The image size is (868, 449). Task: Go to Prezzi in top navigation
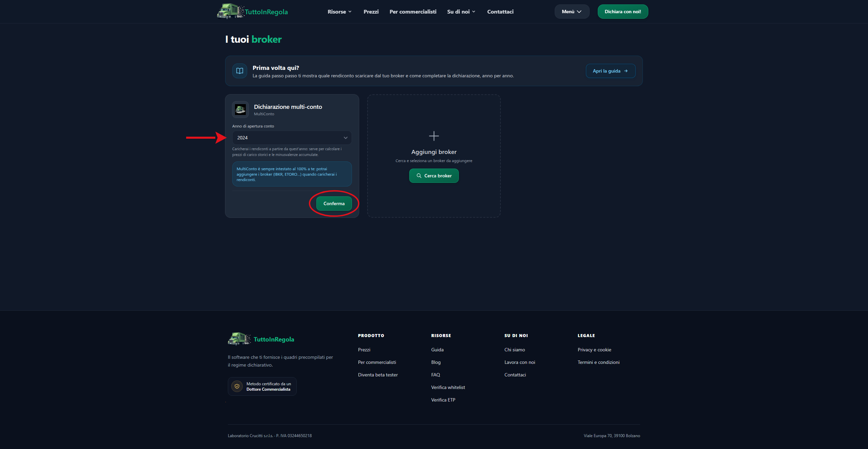pyautogui.click(x=371, y=12)
